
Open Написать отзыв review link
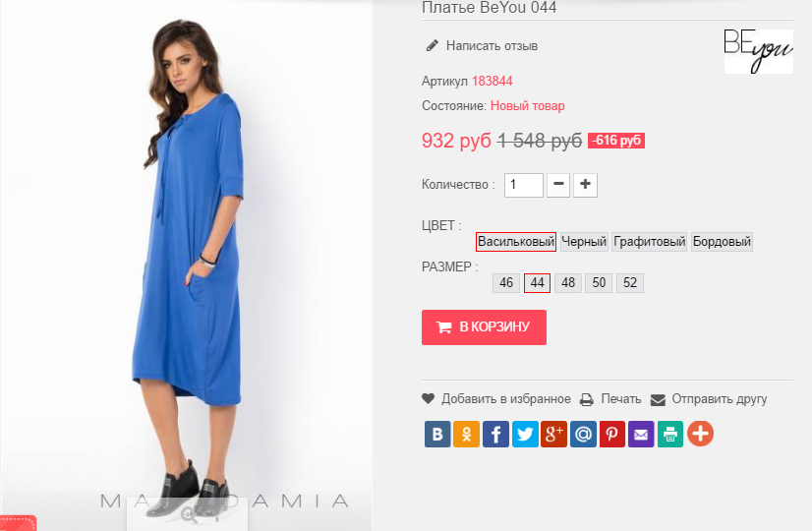click(x=492, y=45)
